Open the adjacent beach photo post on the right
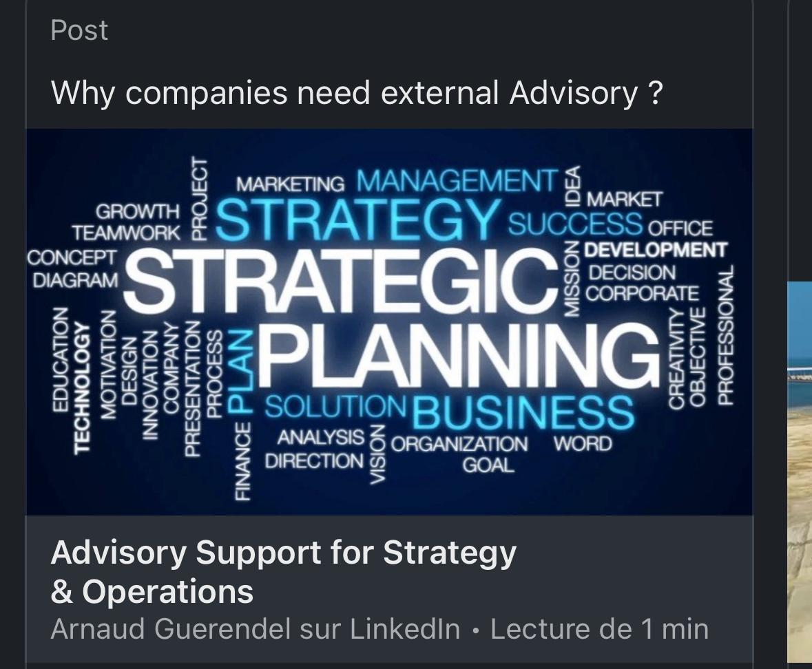 tap(800, 468)
